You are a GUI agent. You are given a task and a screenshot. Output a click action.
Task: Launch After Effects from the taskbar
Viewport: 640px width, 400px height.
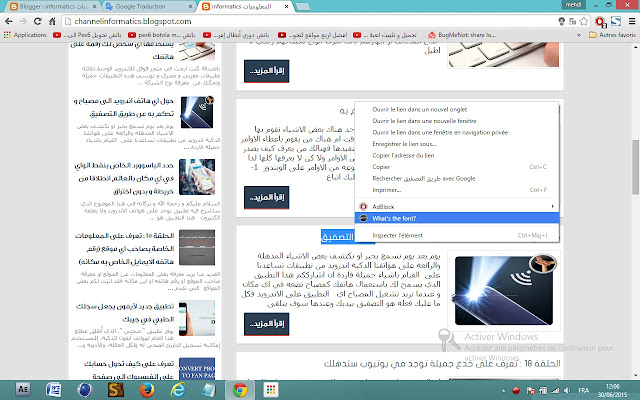coord(23,390)
